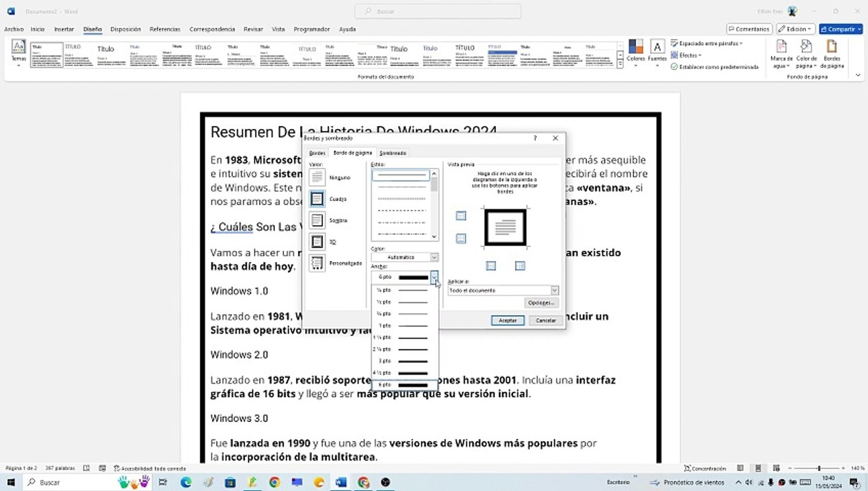Open the Correspondencia ribbon tab
The image size is (868, 491).
(x=212, y=29)
